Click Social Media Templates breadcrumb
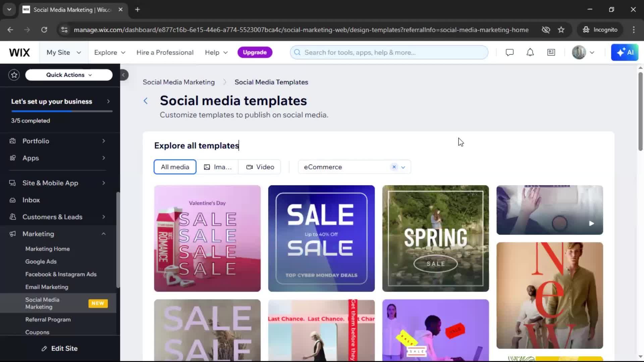This screenshot has width=644, height=362. point(271,82)
